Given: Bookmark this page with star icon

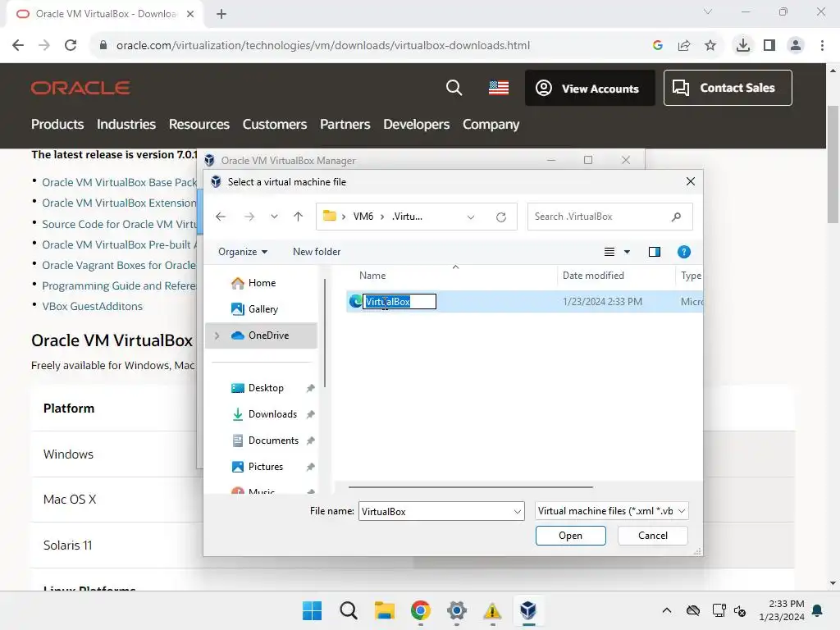Looking at the screenshot, I should [710, 46].
